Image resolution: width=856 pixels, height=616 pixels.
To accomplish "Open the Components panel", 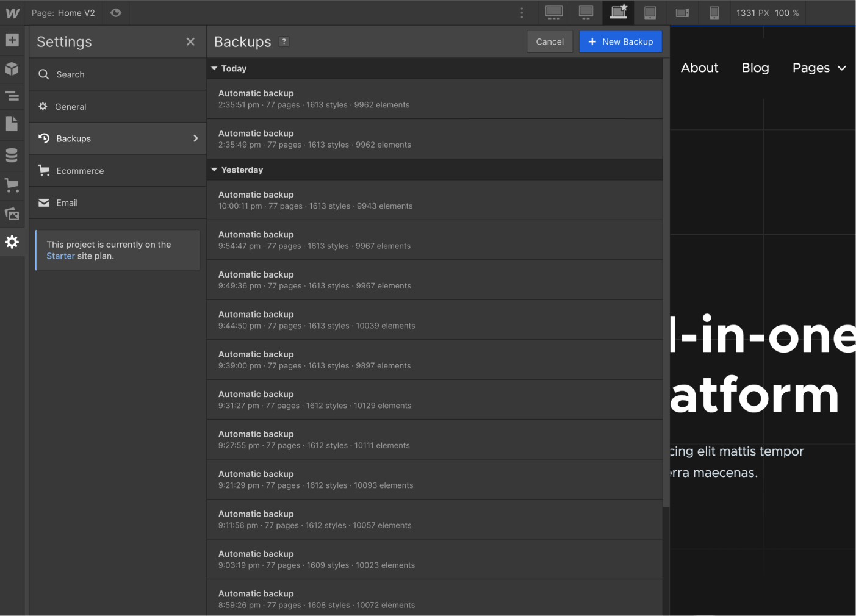I will click(12, 69).
